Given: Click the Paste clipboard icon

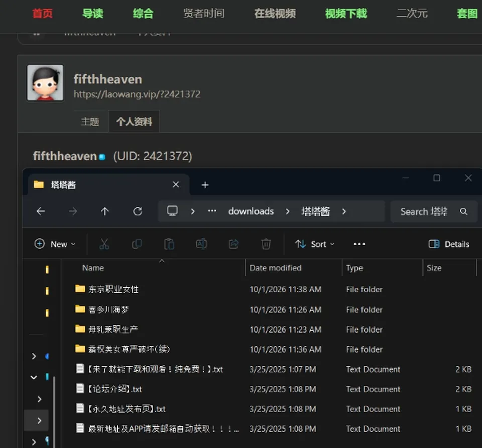Looking at the screenshot, I should pos(169,244).
